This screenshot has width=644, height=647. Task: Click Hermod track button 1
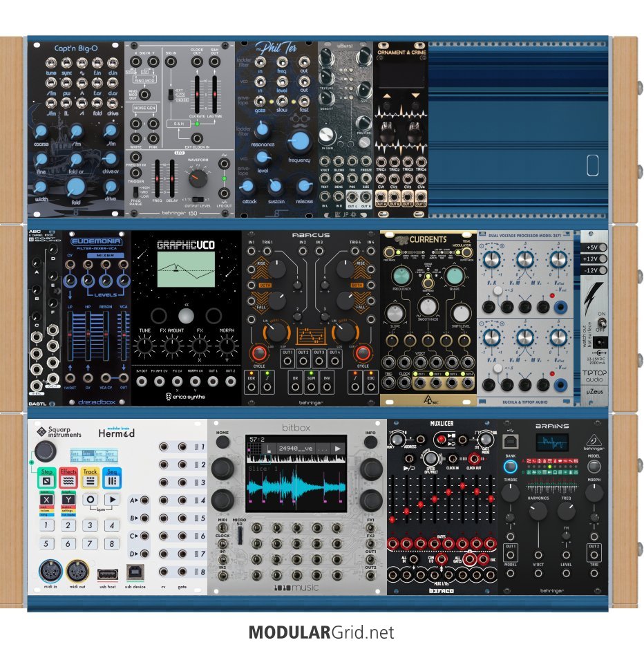coord(46,525)
